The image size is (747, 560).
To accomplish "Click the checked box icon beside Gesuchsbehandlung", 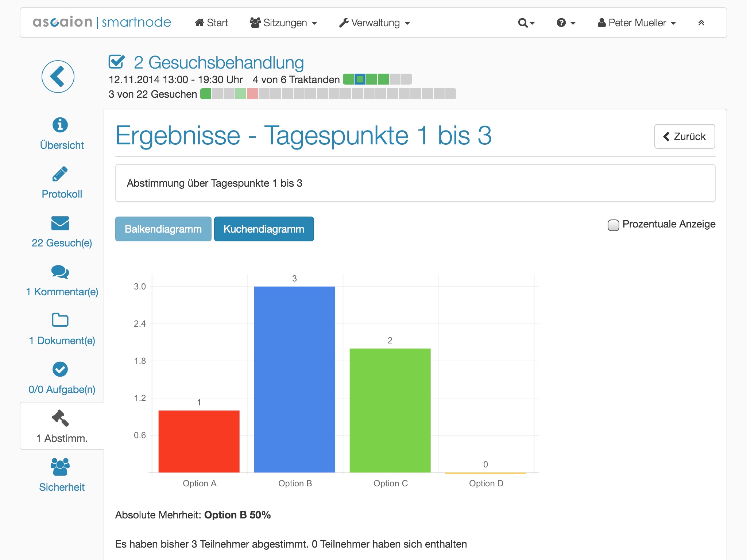I will click(x=117, y=62).
